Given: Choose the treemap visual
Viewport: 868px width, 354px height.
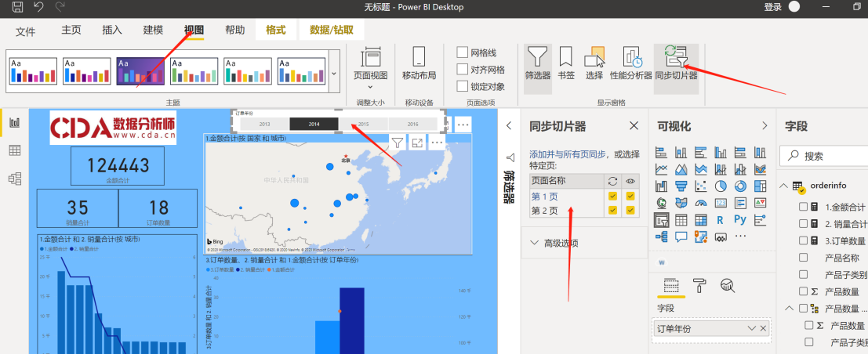Looking at the screenshot, I should pyautogui.click(x=761, y=186).
